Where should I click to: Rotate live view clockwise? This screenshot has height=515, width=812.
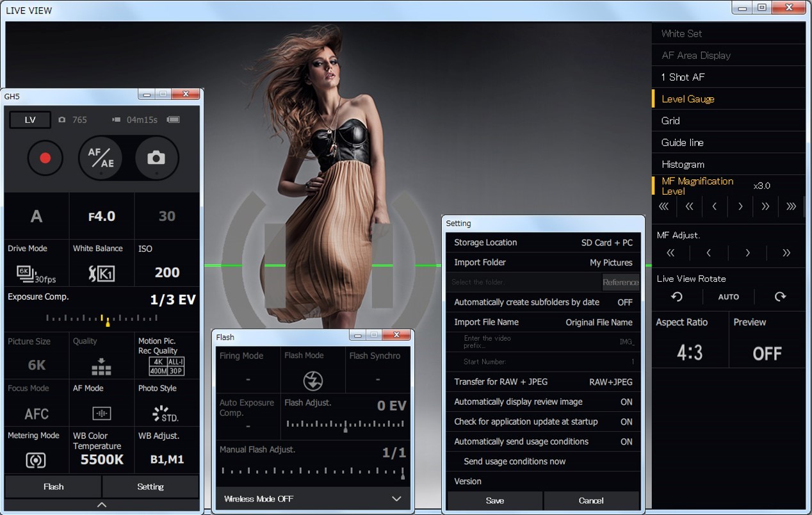click(779, 297)
